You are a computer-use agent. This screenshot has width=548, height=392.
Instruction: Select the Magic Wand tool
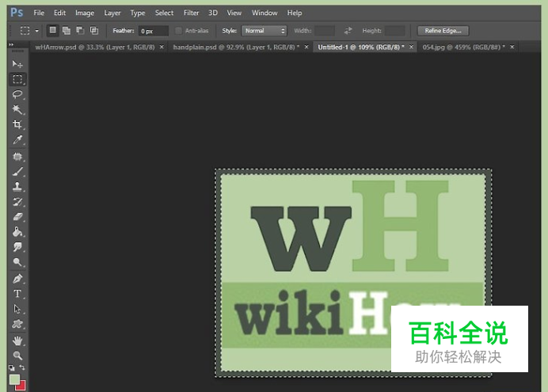pyautogui.click(x=17, y=109)
